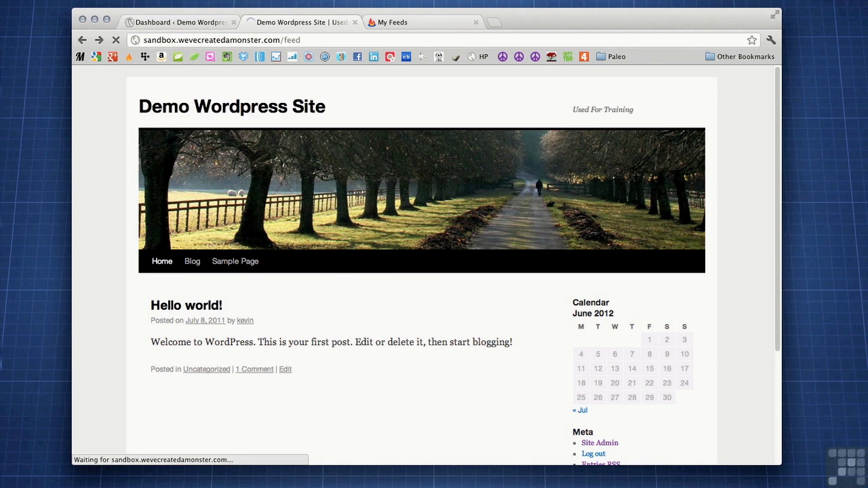Close the My Feeds tab
Image resolution: width=868 pixels, height=488 pixels.
pos(476,22)
